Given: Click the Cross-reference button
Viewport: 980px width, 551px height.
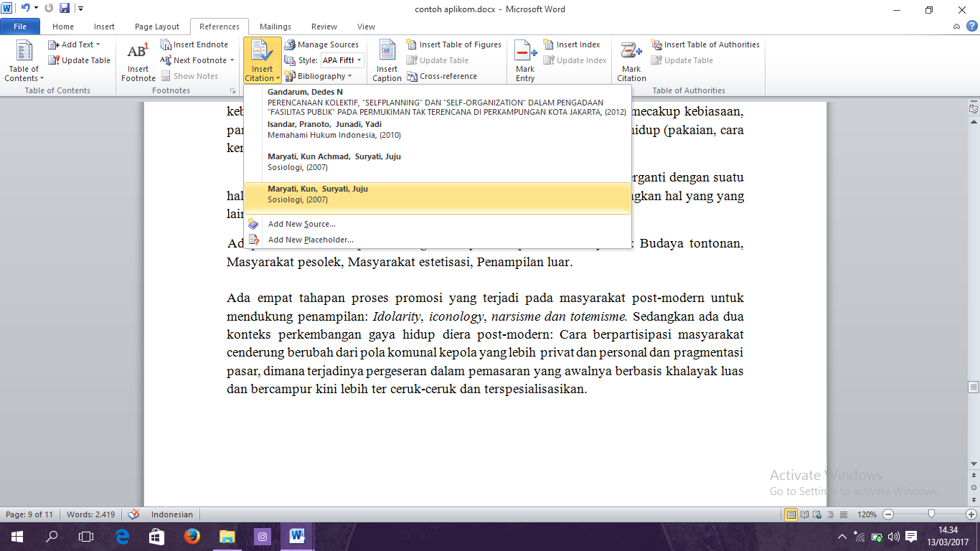Looking at the screenshot, I should coord(441,76).
